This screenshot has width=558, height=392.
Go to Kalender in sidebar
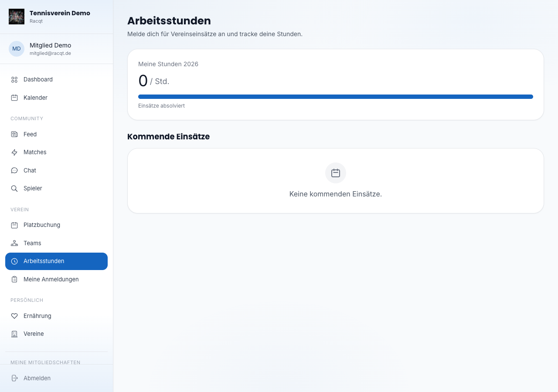click(x=56, y=98)
